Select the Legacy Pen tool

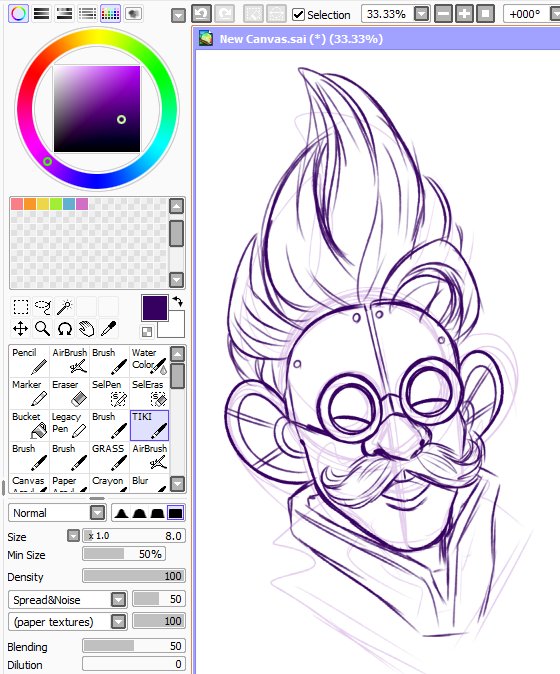(x=69, y=425)
